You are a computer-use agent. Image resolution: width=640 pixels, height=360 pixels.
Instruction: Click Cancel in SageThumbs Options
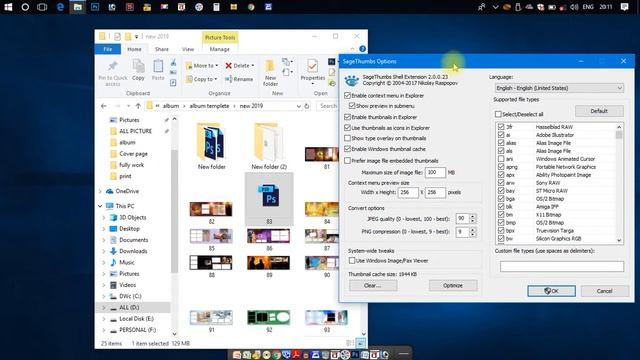coord(604,291)
